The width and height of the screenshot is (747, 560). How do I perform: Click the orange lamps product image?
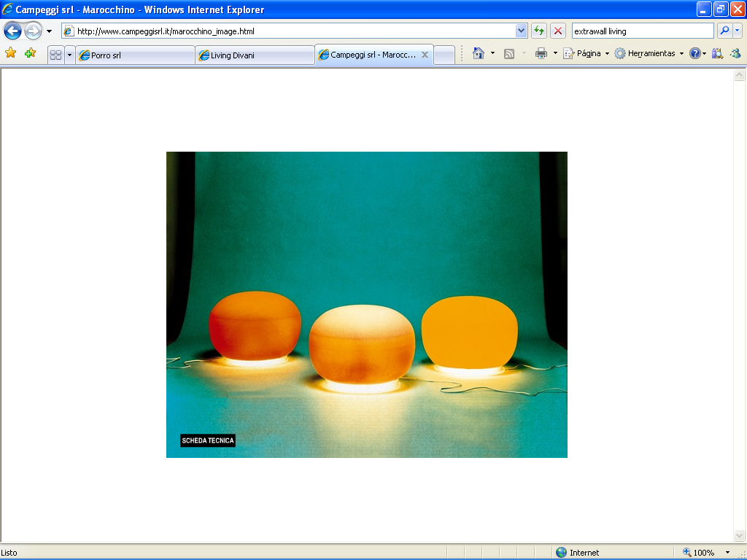coord(366,305)
